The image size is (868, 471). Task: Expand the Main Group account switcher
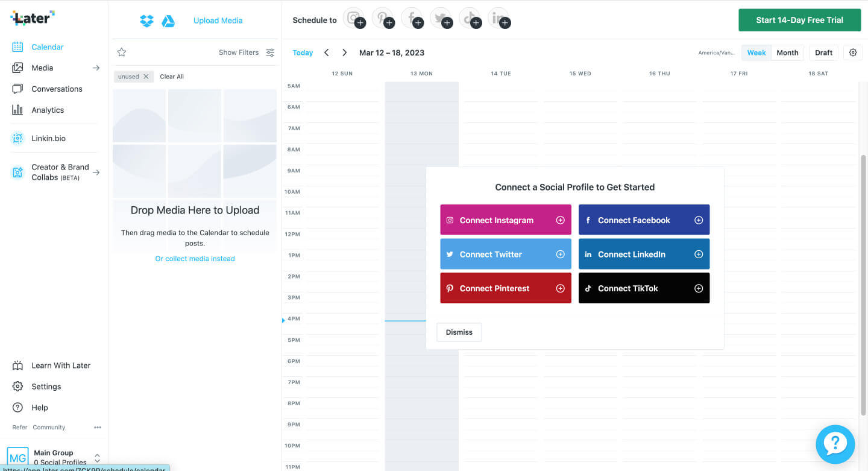97,458
